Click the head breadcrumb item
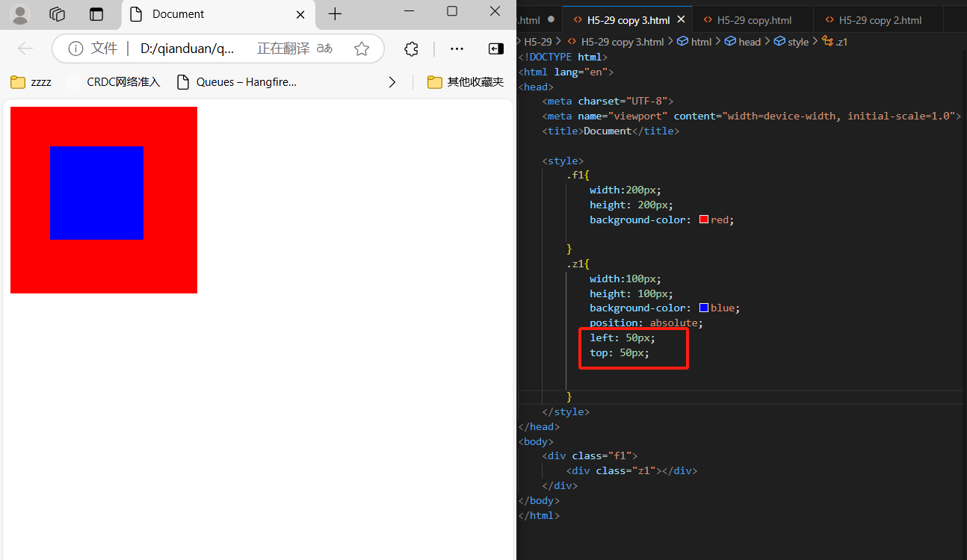 click(x=743, y=42)
